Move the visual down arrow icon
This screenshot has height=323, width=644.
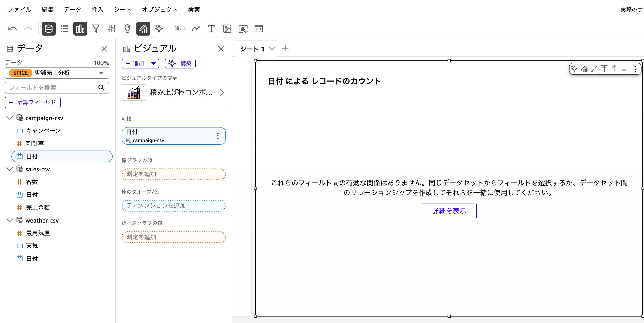click(x=624, y=69)
